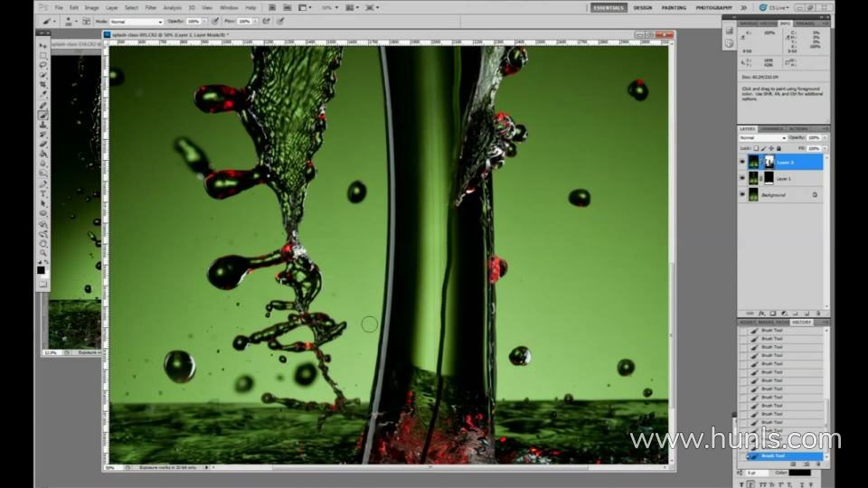Toggle lock all
The width and height of the screenshot is (868, 488).
tap(778, 148)
